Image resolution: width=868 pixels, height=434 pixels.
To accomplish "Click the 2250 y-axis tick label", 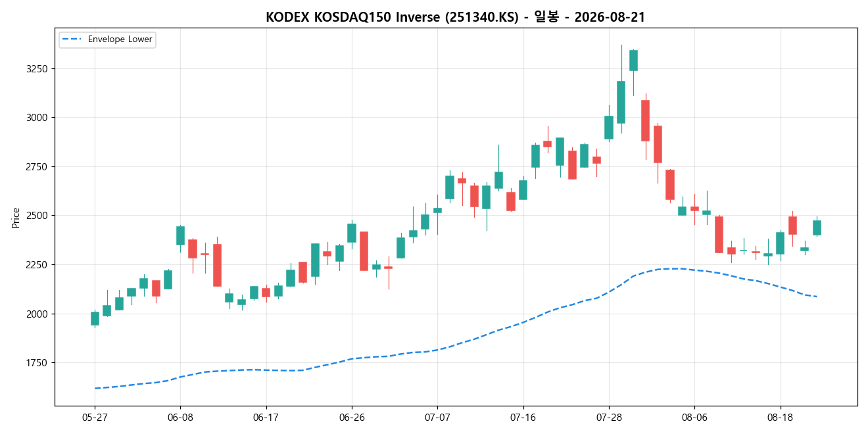I will pos(37,264).
